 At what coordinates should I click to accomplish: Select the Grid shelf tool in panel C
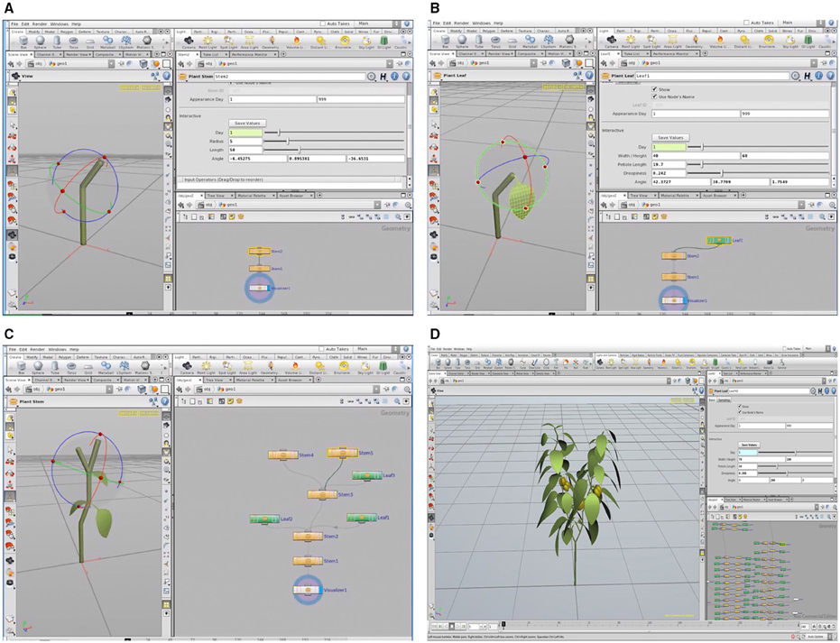[x=90, y=367]
